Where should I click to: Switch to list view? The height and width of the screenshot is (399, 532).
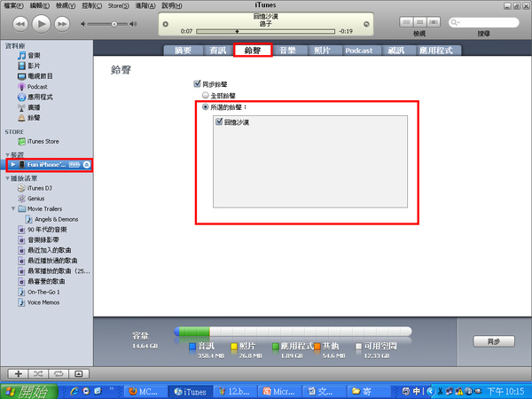(x=406, y=22)
